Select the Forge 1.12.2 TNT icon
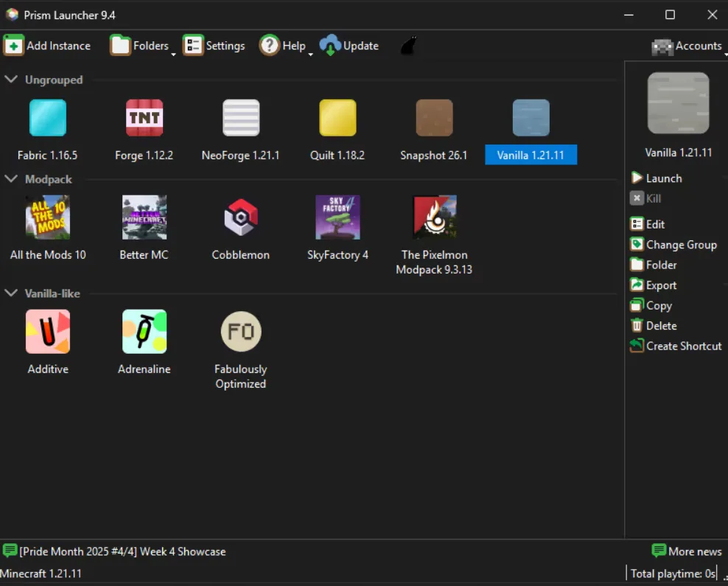This screenshot has height=586, width=728. (x=144, y=117)
